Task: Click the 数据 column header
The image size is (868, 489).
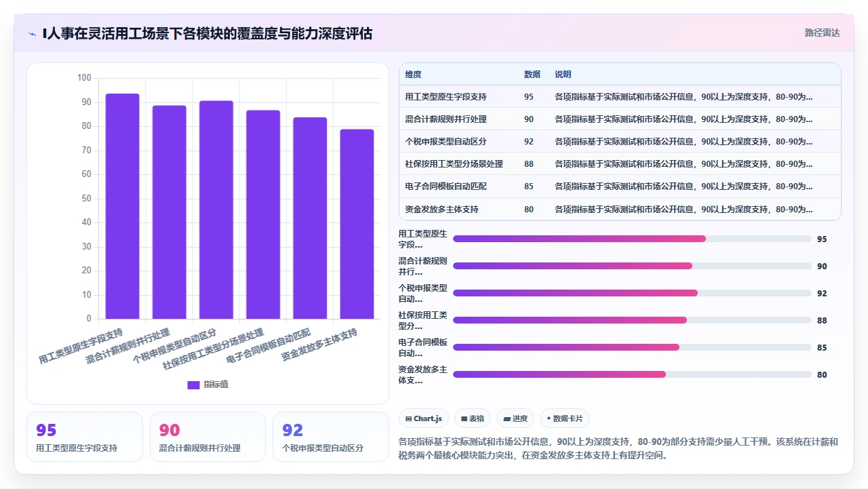Action: pos(532,75)
